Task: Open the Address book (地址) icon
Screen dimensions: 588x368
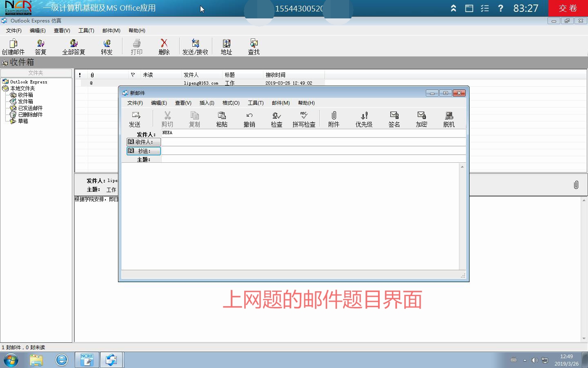Action: tap(226, 47)
